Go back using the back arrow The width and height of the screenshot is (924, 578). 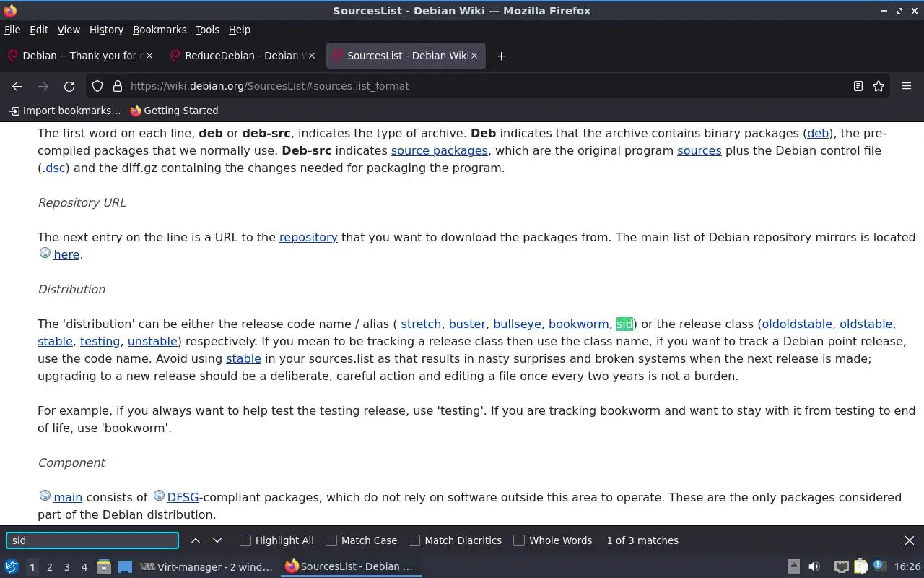[17, 86]
